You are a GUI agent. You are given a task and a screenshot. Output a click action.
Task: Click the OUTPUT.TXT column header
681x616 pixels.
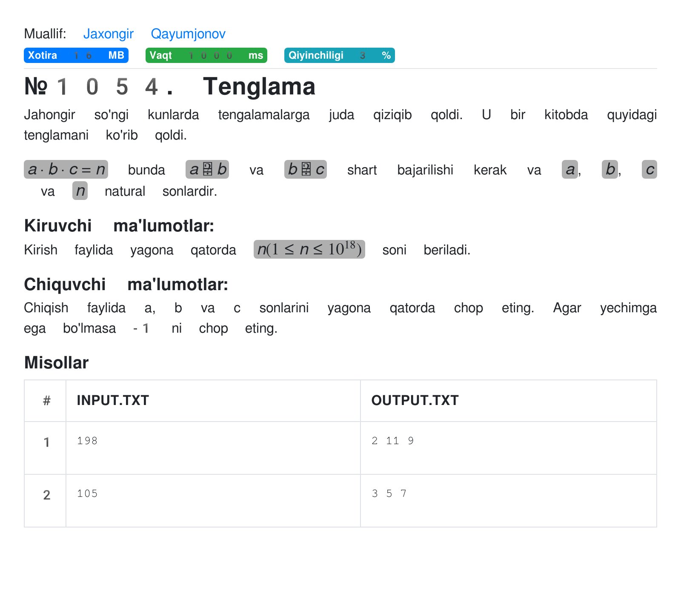point(415,400)
